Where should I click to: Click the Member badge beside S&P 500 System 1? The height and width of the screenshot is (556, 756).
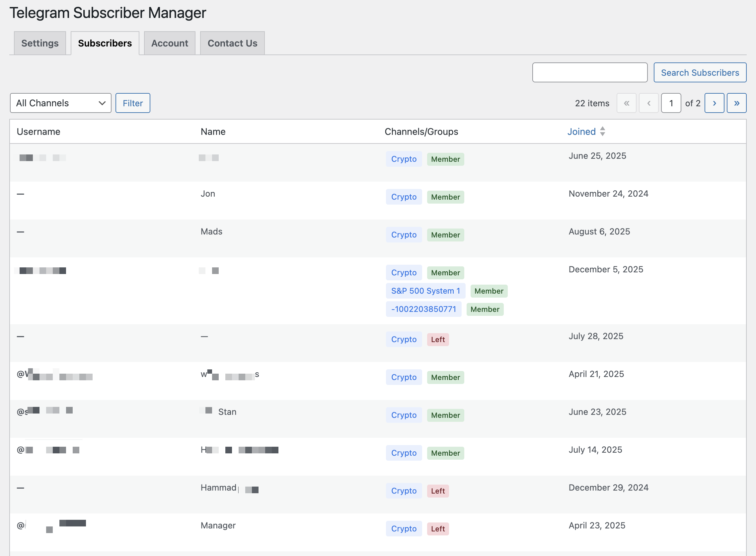(489, 291)
